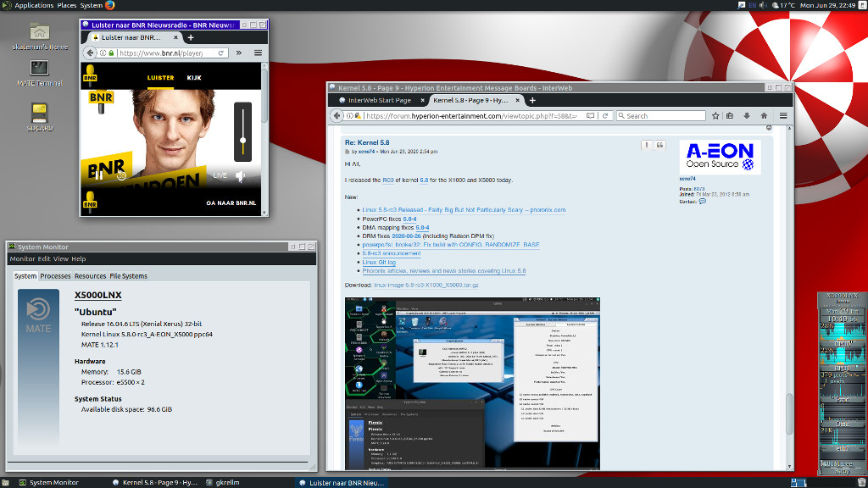Mute the BNR player speaker icon
Image resolution: width=868 pixels, height=488 pixels.
pos(240,176)
